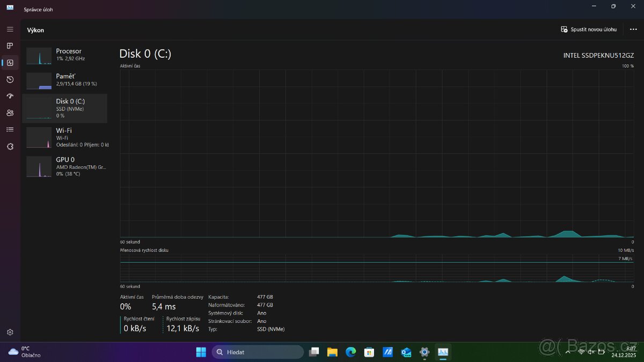Viewport: 644px width, 362px height.
Task: Open Task Manager settings via the gear icon
Action: pyautogui.click(x=10, y=332)
